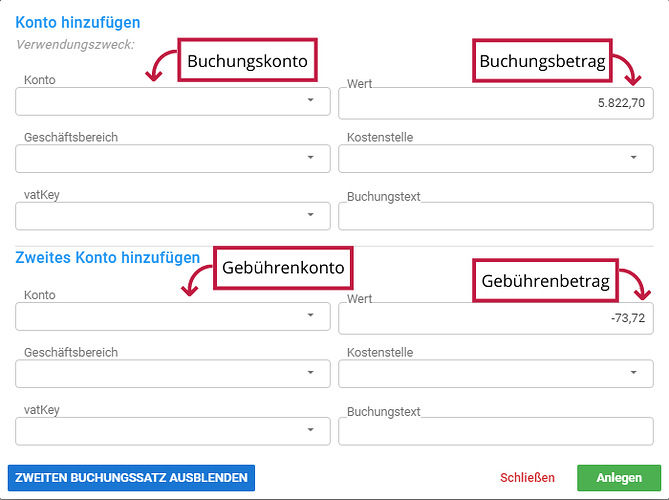Click the Zweites Konto hinzufügen heading
The height and width of the screenshot is (500, 669).
[x=108, y=258]
